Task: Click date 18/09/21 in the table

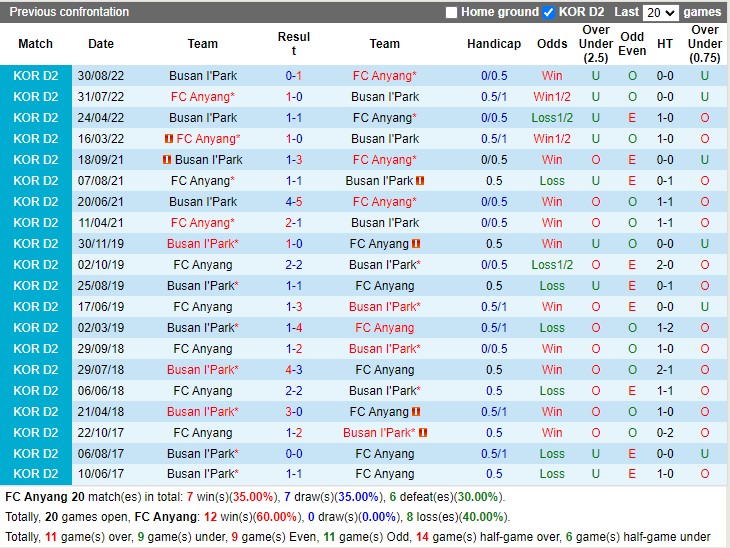Action: pos(101,160)
